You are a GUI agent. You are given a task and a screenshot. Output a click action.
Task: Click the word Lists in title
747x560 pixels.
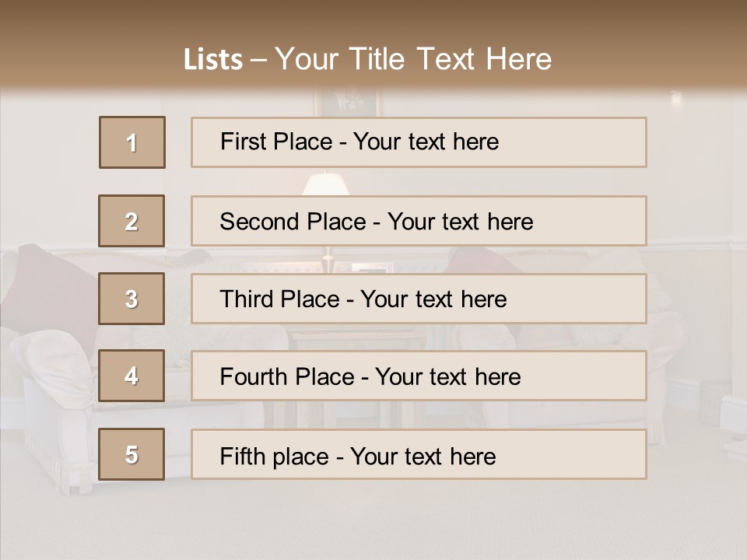pyautogui.click(x=213, y=60)
